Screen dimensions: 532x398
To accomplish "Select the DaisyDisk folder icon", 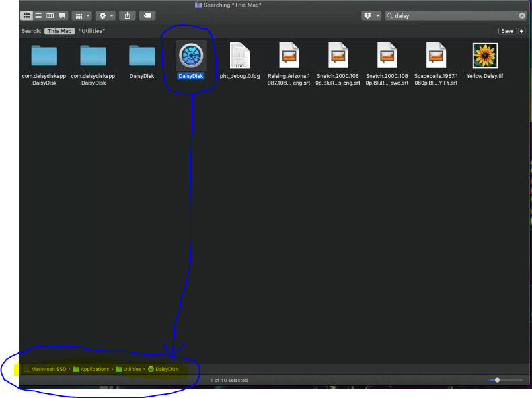I will pos(142,56).
